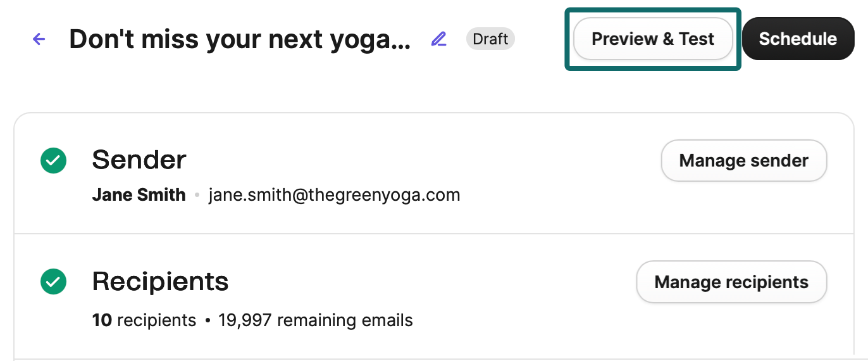Click the Draft status badge
The width and height of the screenshot is (868, 361).
click(x=490, y=39)
